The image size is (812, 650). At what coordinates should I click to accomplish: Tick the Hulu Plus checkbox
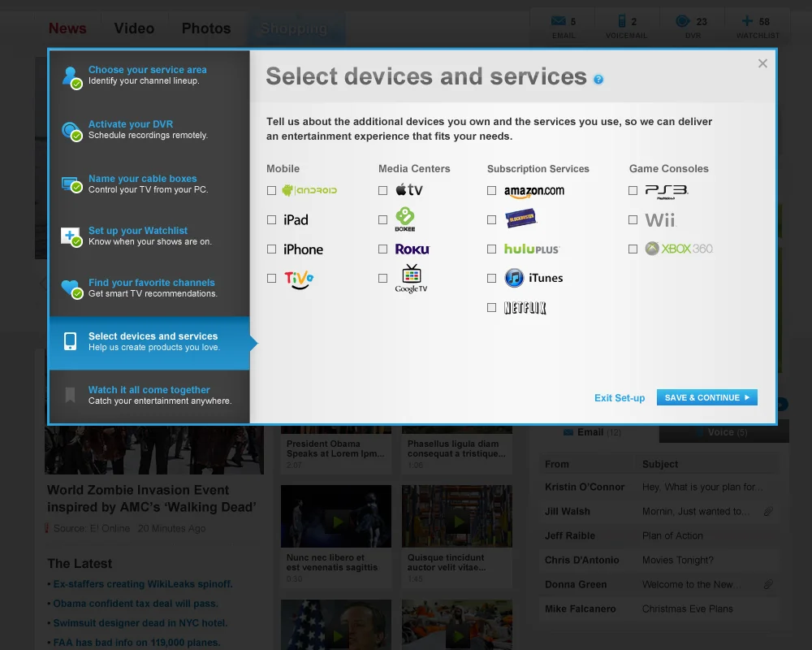point(491,249)
